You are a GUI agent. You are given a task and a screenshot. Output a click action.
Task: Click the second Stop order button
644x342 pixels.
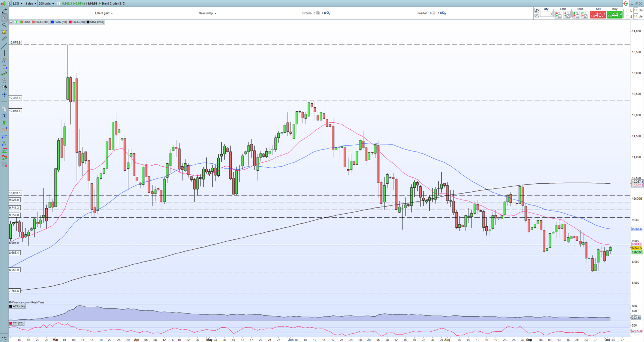pos(584,15)
